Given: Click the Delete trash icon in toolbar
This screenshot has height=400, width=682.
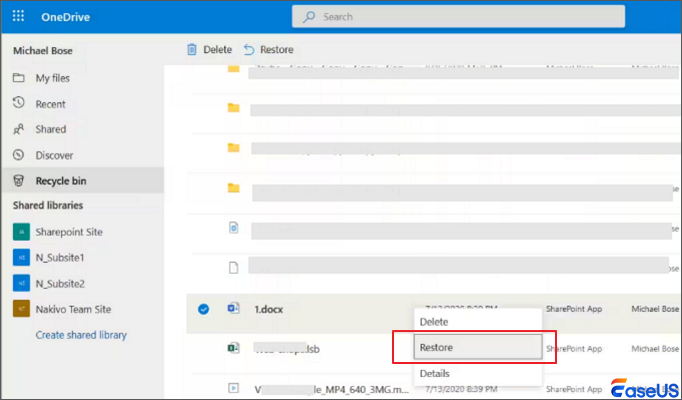Looking at the screenshot, I should coord(193,50).
